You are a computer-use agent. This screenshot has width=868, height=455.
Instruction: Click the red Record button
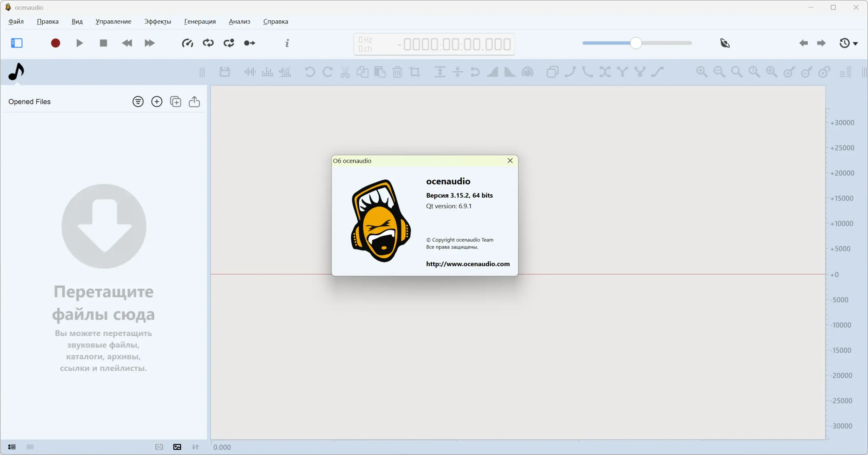tap(56, 43)
